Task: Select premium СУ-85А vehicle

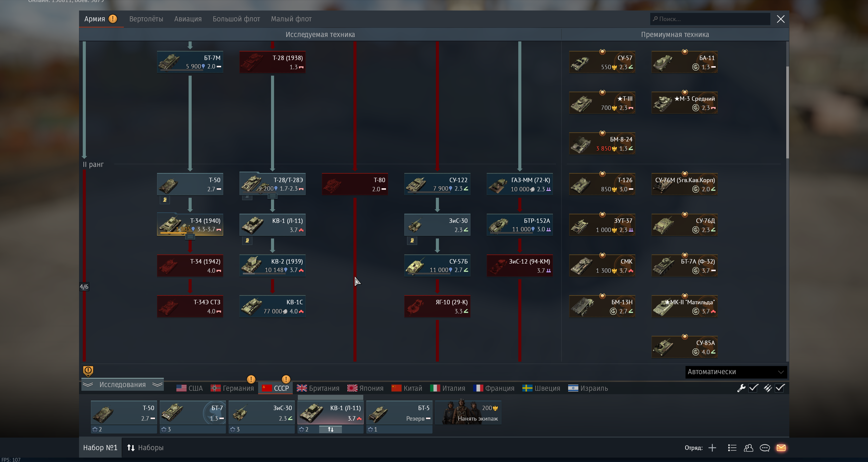Action: pos(684,347)
